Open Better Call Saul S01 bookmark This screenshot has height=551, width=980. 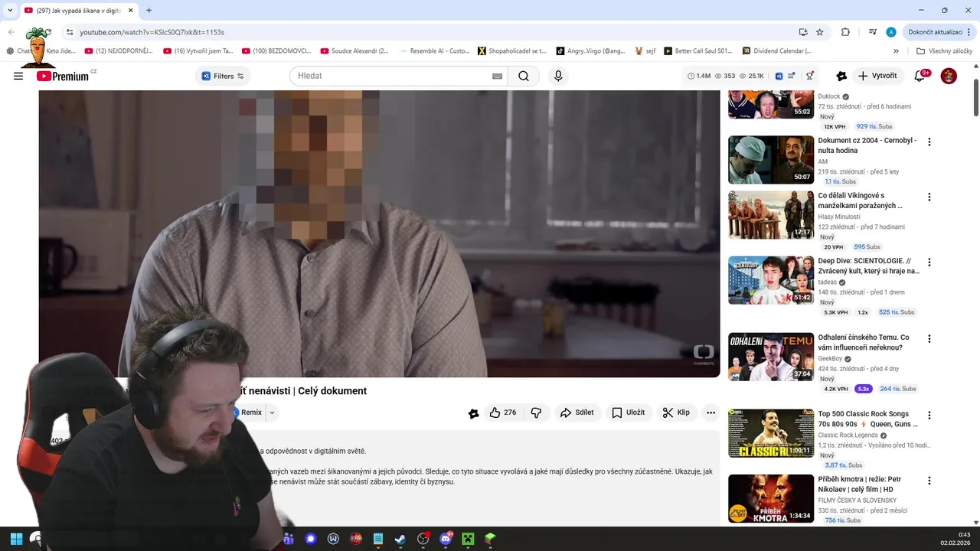point(697,51)
